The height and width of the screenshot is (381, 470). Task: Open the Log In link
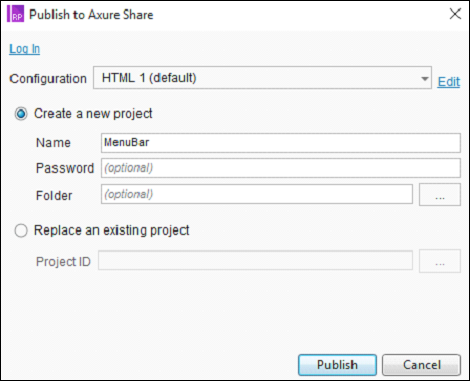coord(25,49)
